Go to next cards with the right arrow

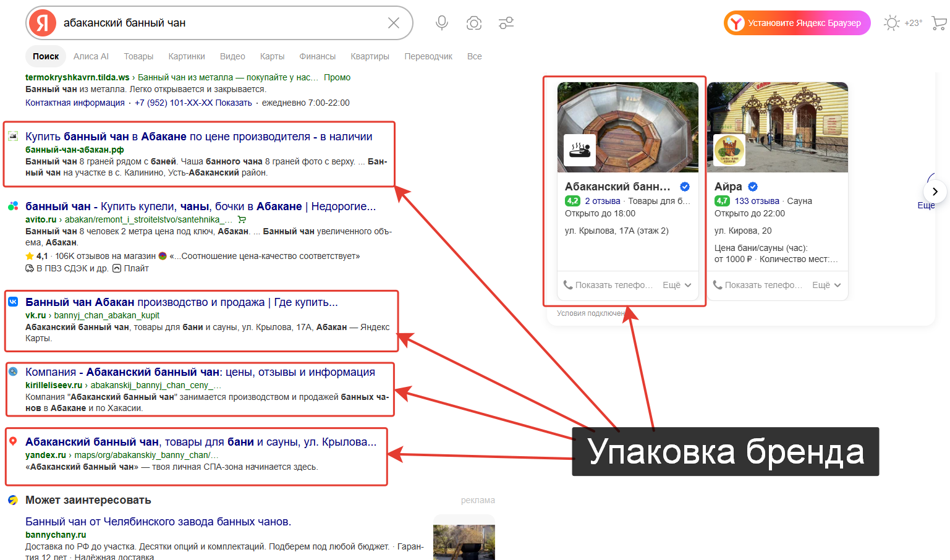(935, 192)
